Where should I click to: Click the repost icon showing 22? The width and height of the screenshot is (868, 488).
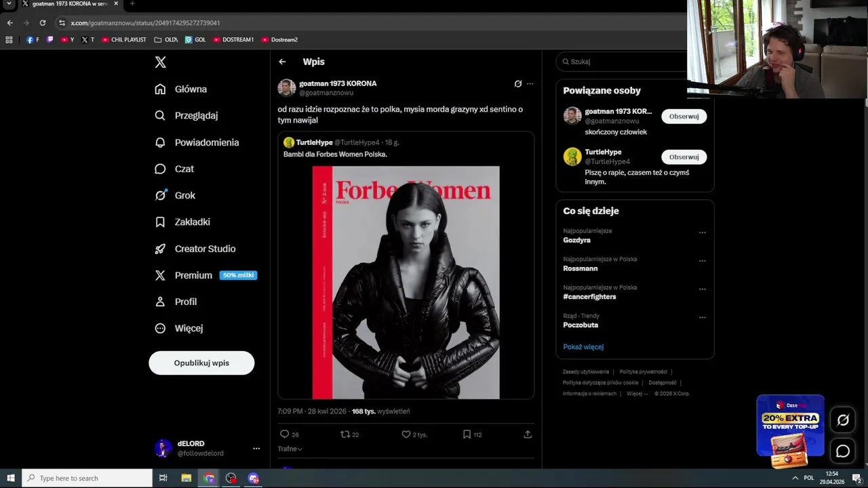click(x=345, y=434)
